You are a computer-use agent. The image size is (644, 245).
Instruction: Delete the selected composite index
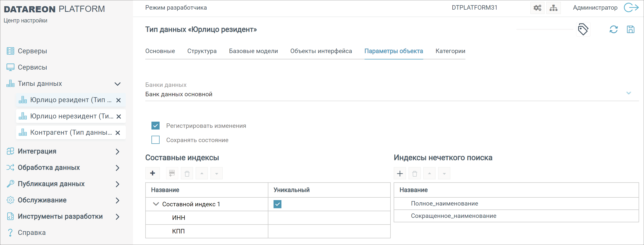187,173
